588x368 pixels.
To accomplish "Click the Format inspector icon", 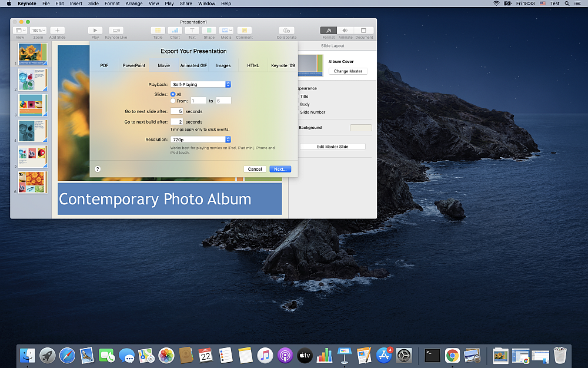I will click(x=328, y=30).
